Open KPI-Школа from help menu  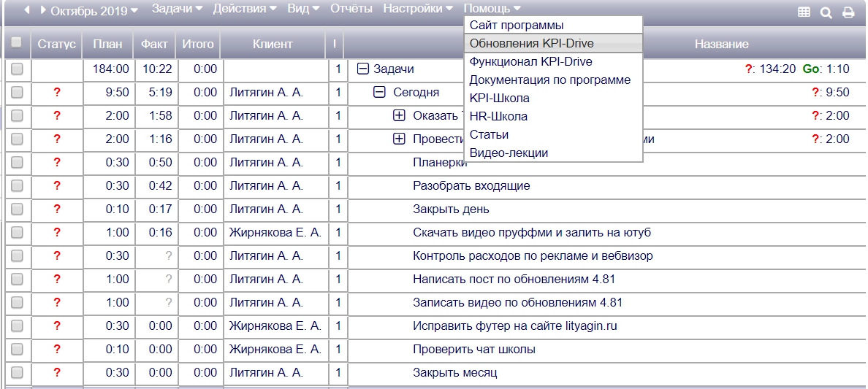click(554, 98)
